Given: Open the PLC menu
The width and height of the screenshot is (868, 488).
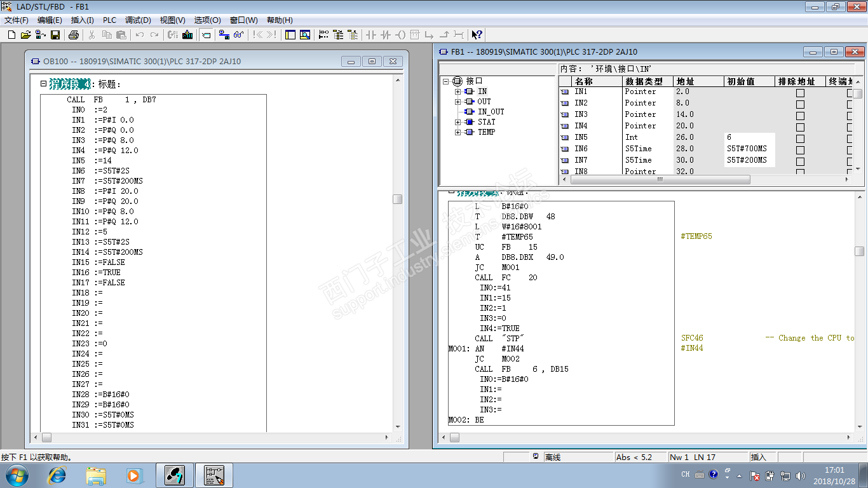Looking at the screenshot, I should click(x=109, y=20).
